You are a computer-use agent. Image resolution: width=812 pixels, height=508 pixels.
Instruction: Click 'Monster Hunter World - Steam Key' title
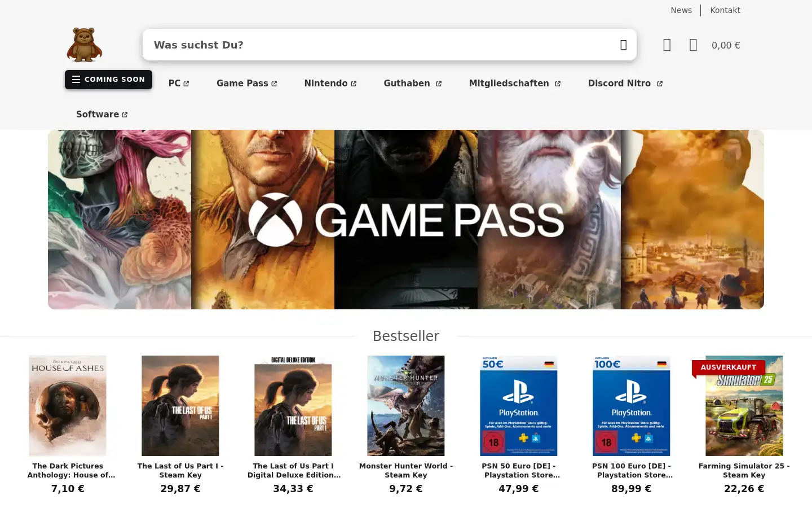pos(406,470)
